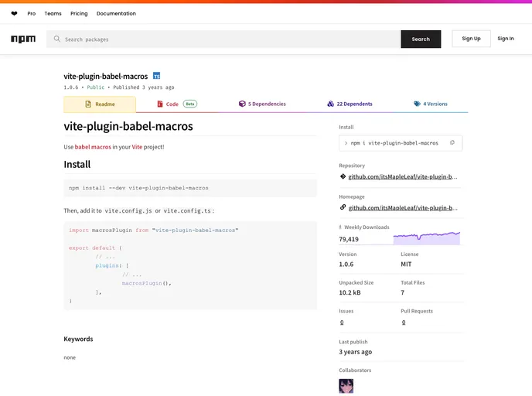Click the git icon beside Repository link
Image resolution: width=532 pixels, height=396 pixels.
pos(343,176)
